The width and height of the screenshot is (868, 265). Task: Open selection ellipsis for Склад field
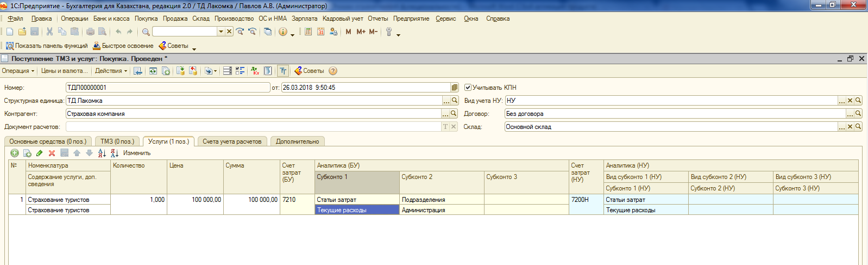[842, 127]
